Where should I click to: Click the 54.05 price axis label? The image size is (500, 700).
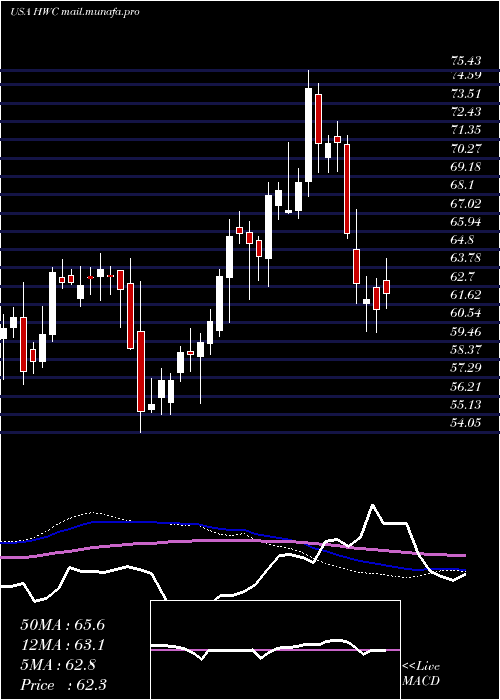(x=466, y=423)
